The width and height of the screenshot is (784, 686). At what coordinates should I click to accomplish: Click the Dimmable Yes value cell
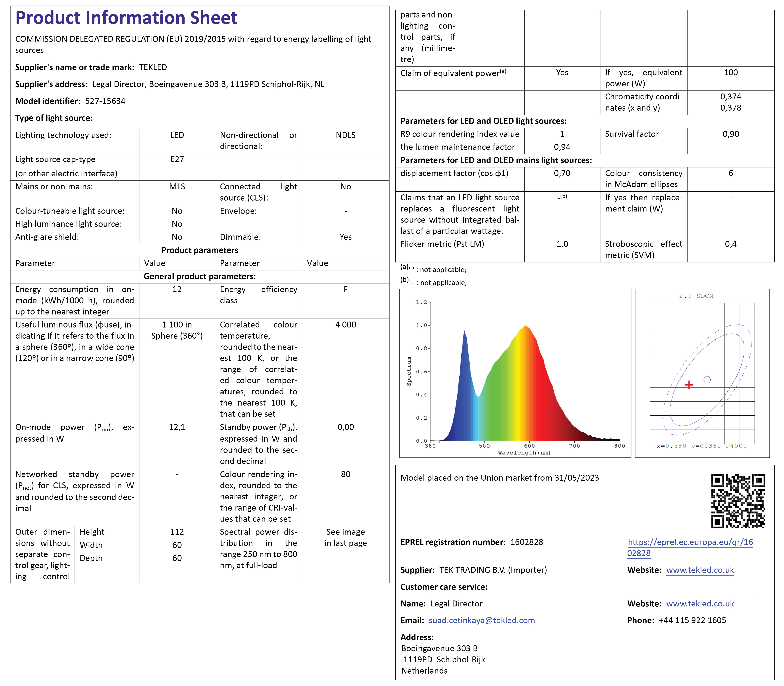[x=345, y=237]
